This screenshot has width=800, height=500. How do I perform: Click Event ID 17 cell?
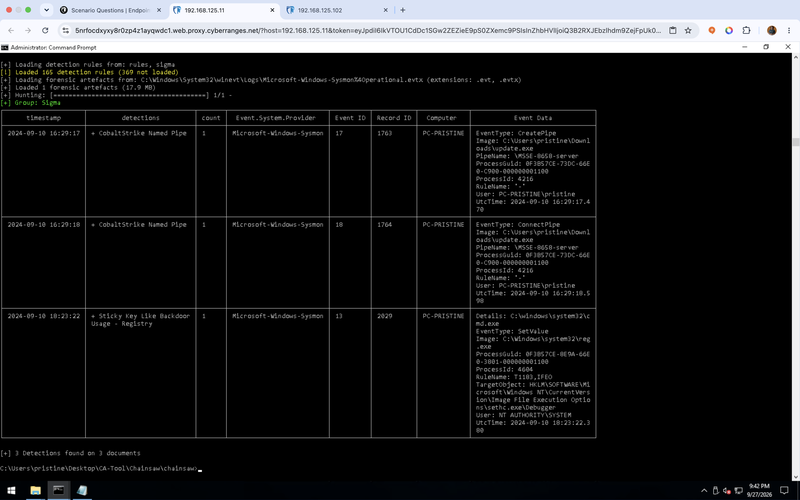tap(339, 133)
